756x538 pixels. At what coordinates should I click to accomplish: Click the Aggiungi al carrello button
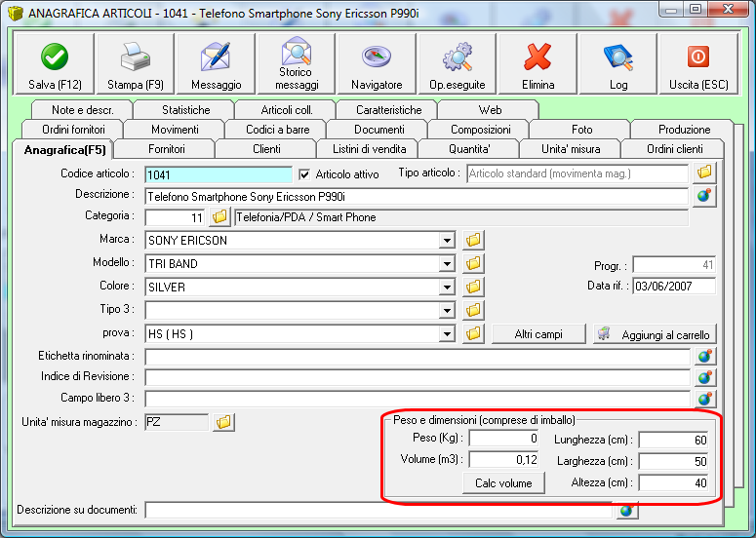coord(655,334)
